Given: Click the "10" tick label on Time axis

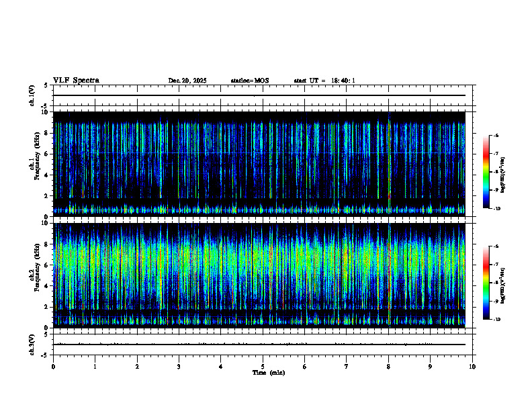Looking at the screenshot, I should (472, 367).
